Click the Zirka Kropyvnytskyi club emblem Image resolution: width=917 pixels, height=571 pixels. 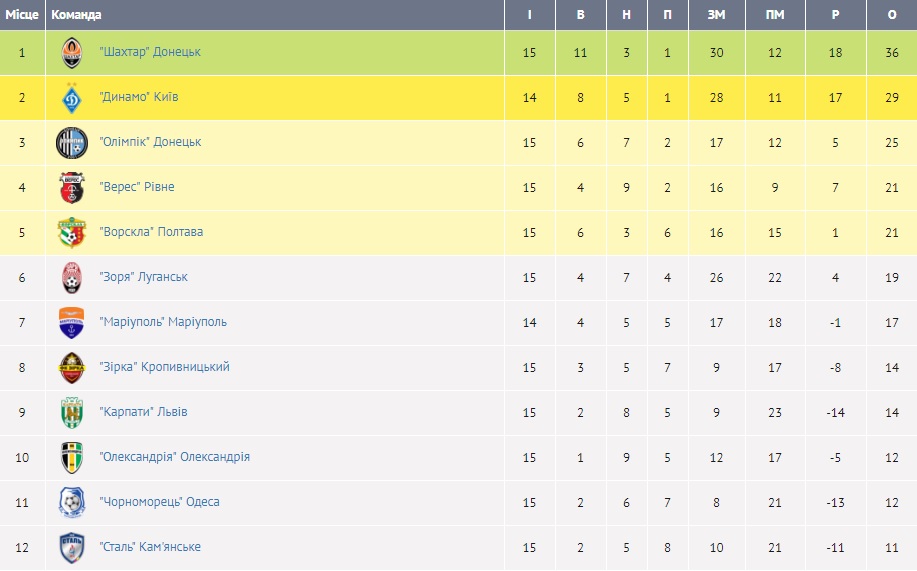click(71, 367)
